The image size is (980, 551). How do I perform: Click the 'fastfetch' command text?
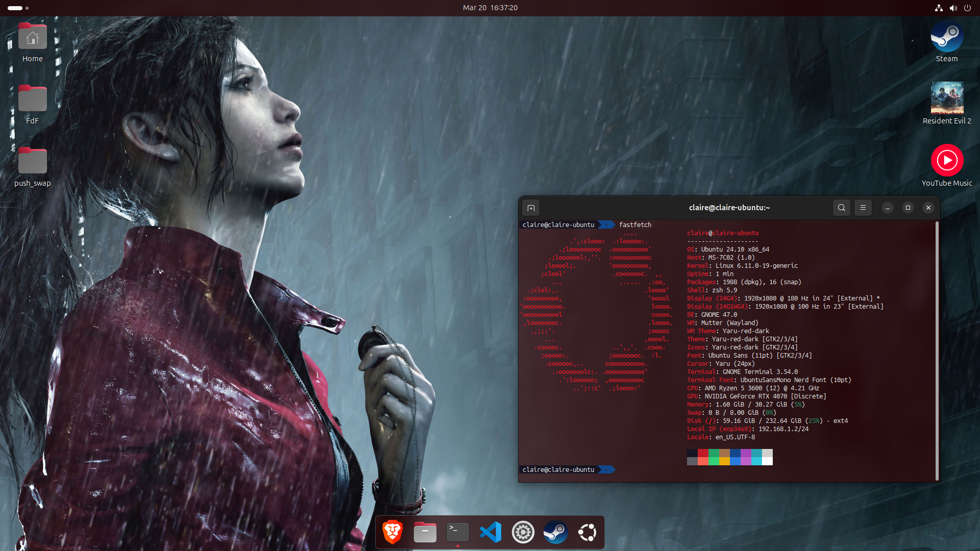[x=635, y=224]
